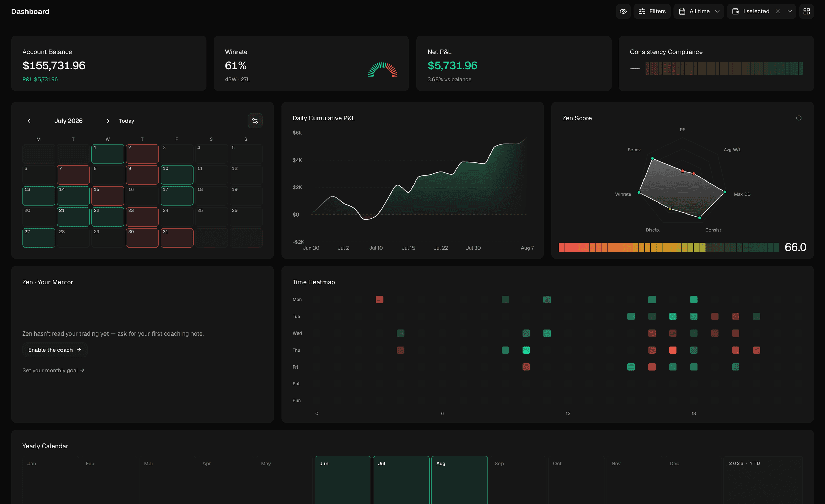Click Enable the coach button
The height and width of the screenshot is (504, 825).
55,350
